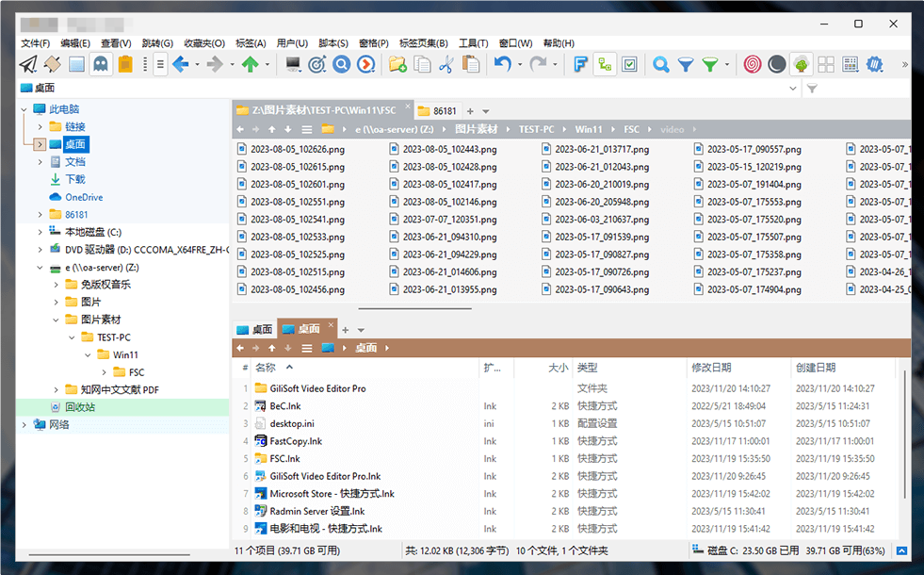The image size is (924, 575).
Task: Open the address bar dropdown arrow
Action: click(792, 89)
